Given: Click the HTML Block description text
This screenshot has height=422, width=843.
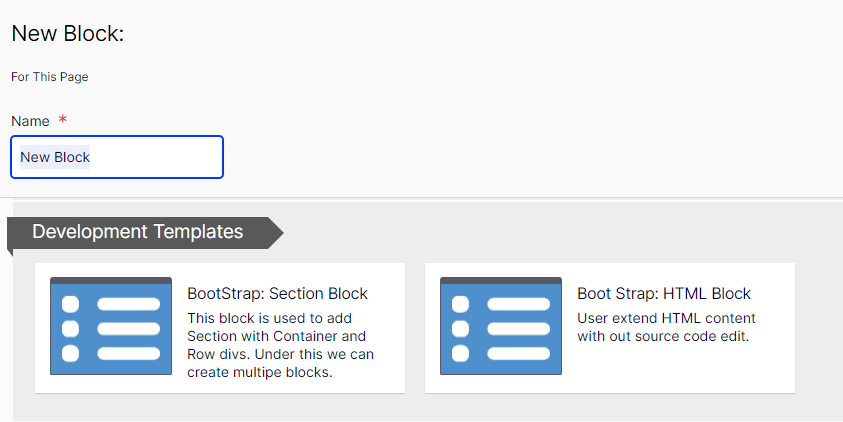Looking at the screenshot, I should click(x=666, y=327).
